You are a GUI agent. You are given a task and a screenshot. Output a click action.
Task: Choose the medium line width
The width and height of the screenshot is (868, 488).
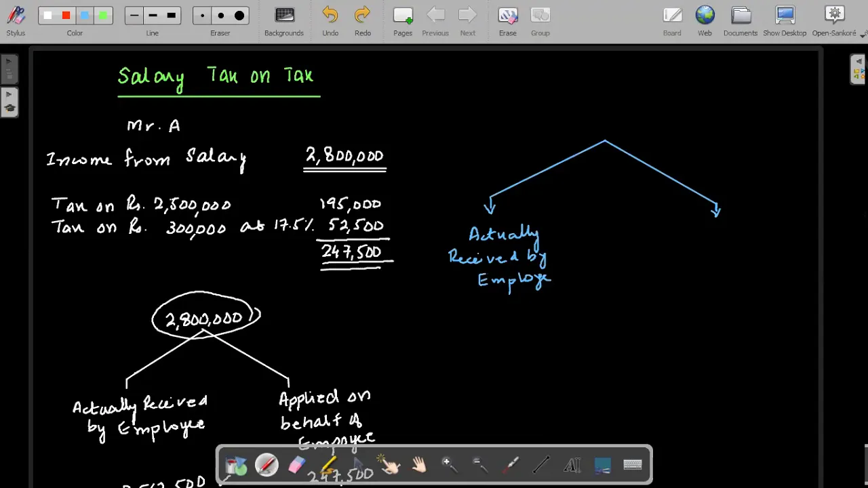pyautogui.click(x=153, y=16)
